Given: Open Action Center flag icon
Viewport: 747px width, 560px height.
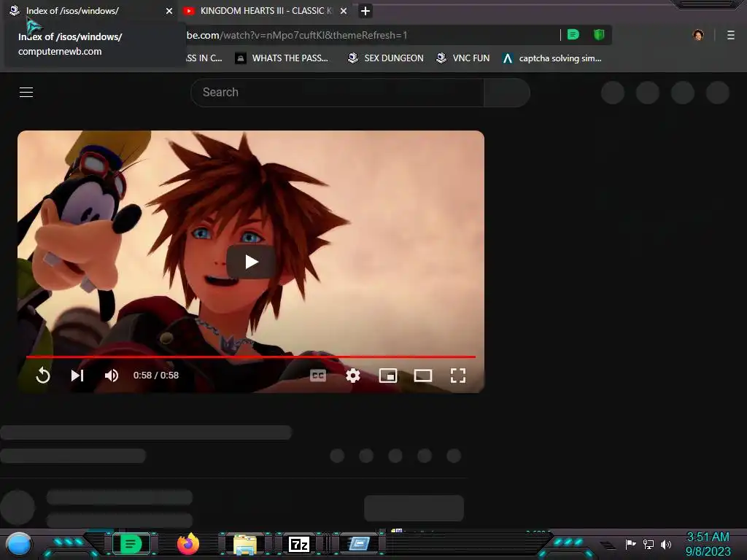Looking at the screenshot, I should coord(630,544).
